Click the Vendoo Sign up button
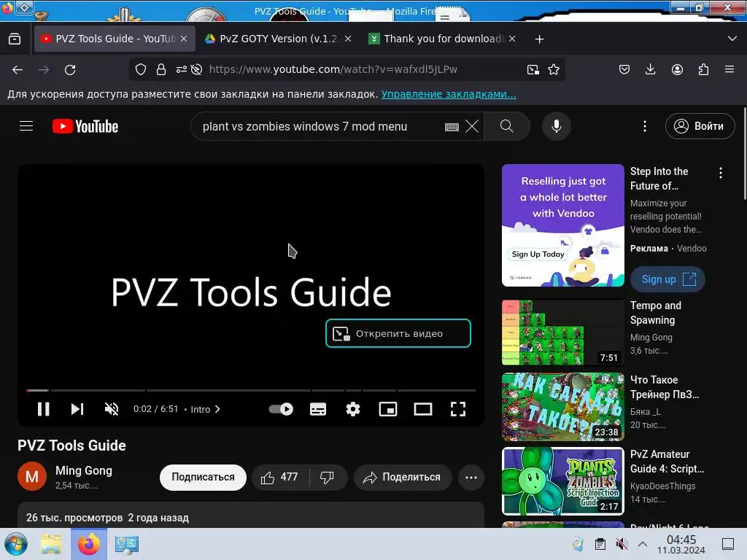 tap(668, 279)
